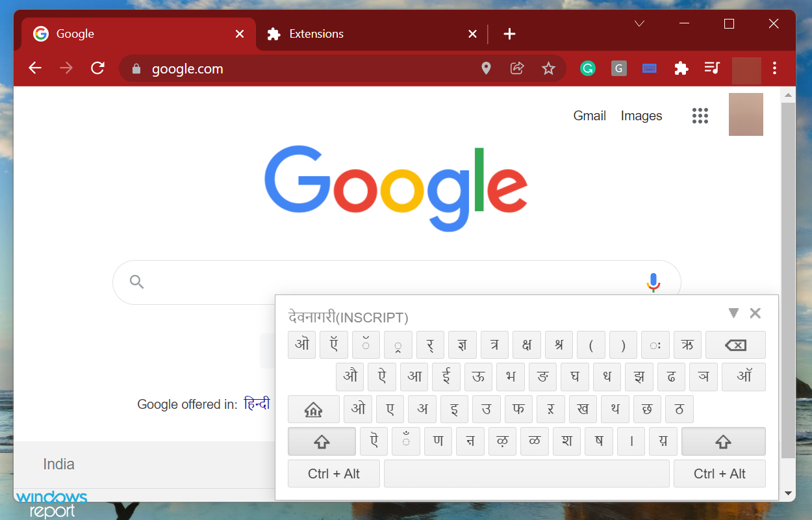Click the page scrollbar up arrow
Image resolution: width=812 pixels, height=520 pixels.
(788, 96)
